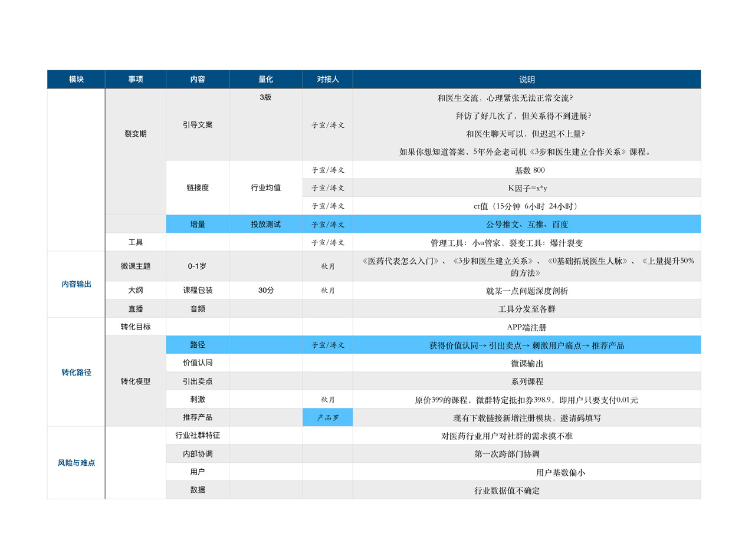Select the 公号推文、互推、百度 cell
The height and width of the screenshot is (560, 755).
coord(527,224)
